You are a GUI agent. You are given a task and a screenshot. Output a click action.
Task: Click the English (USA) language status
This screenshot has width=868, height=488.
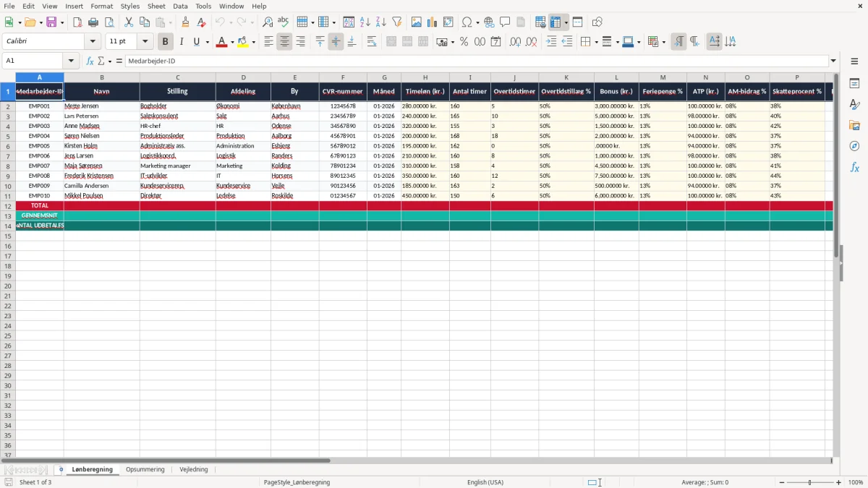click(485, 482)
